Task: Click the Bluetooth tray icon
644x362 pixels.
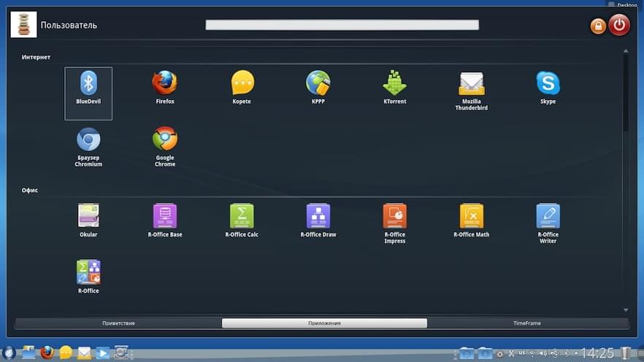Action: (x=567, y=353)
